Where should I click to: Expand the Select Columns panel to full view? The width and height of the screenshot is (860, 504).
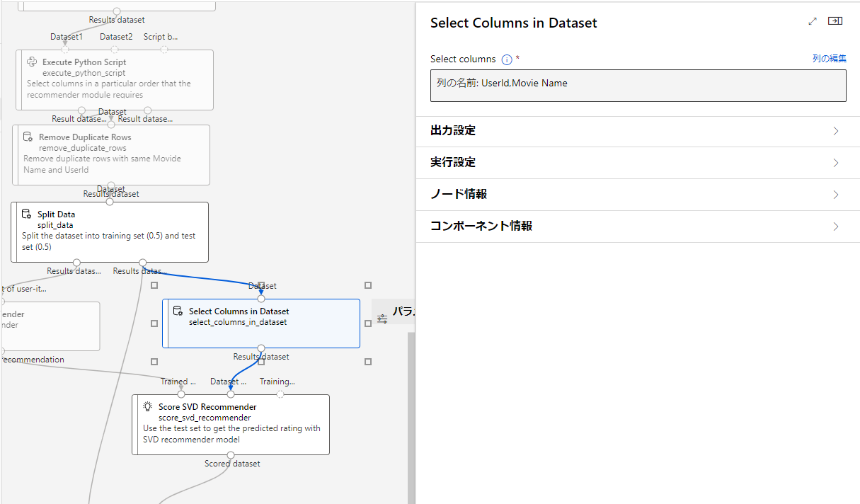click(813, 21)
